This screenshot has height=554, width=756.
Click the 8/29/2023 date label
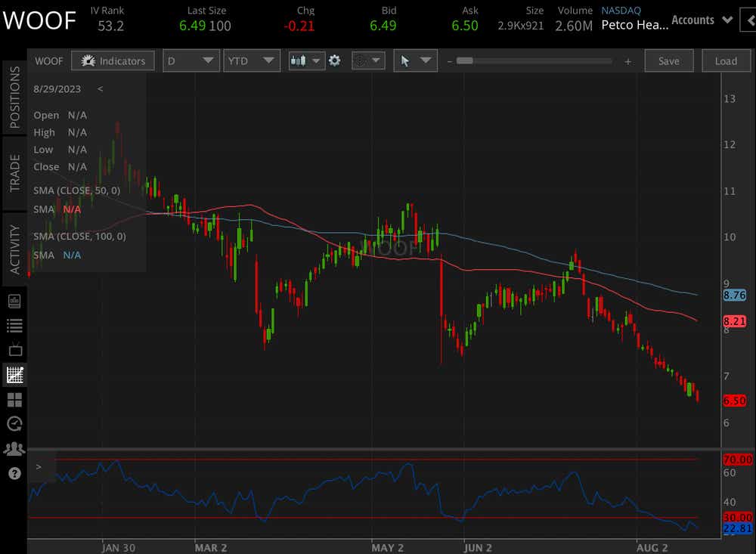click(x=57, y=89)
